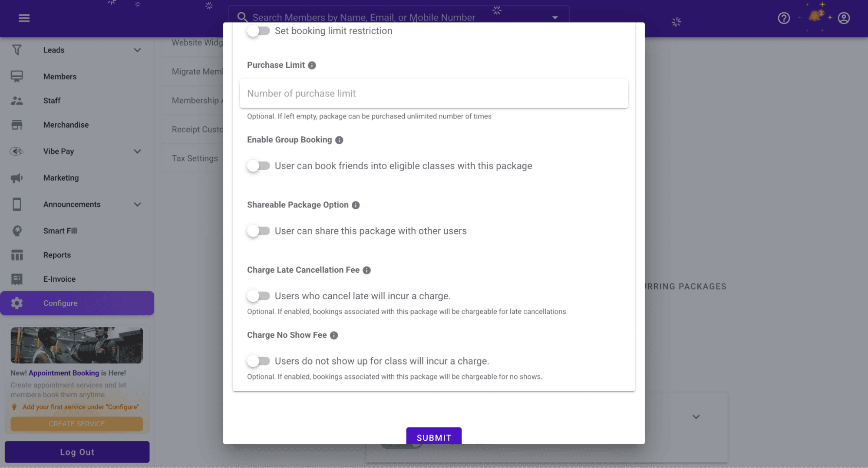Open Reports from the sidebar

57,255
